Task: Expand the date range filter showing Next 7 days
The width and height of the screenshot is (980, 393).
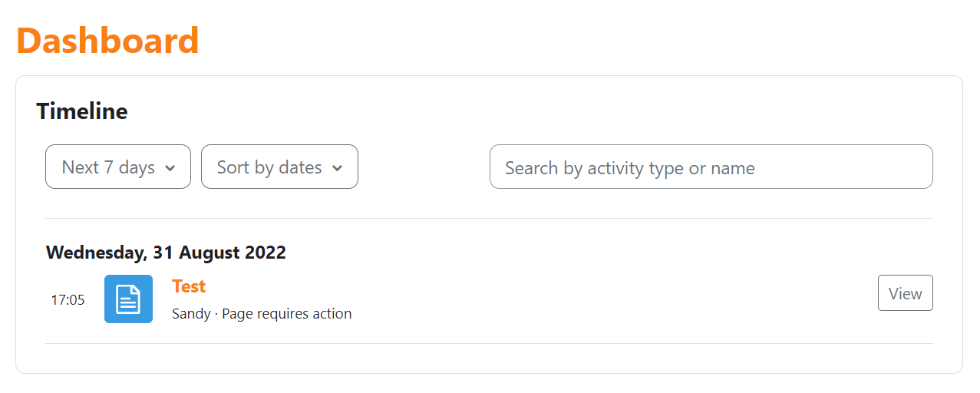Action: coord(118,167)
